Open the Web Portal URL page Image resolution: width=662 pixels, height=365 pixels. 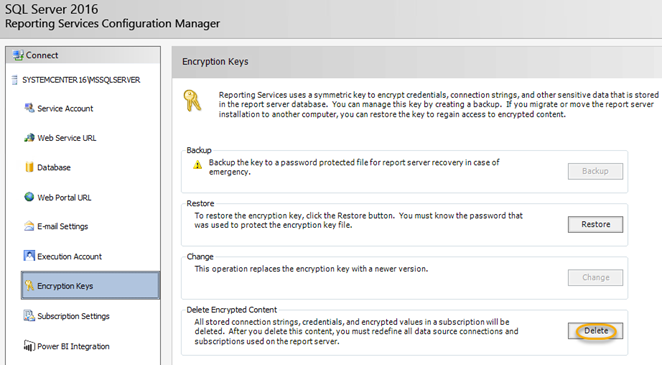(x=64, y=197)
